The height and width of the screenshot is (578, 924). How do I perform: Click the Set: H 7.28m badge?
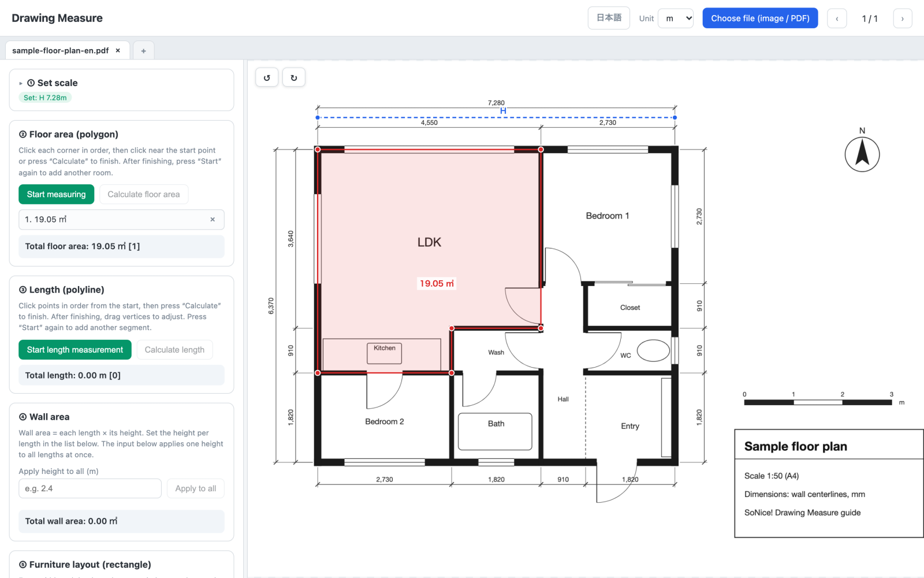pyautogui.click(x=45, y=98)
